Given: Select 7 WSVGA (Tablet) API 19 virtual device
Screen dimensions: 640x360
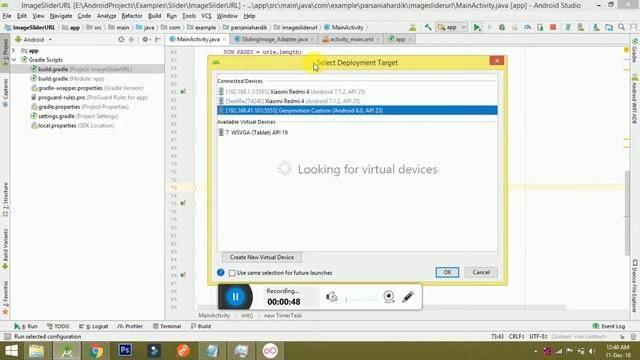Looking at the screenshot, I should (357, 132).
